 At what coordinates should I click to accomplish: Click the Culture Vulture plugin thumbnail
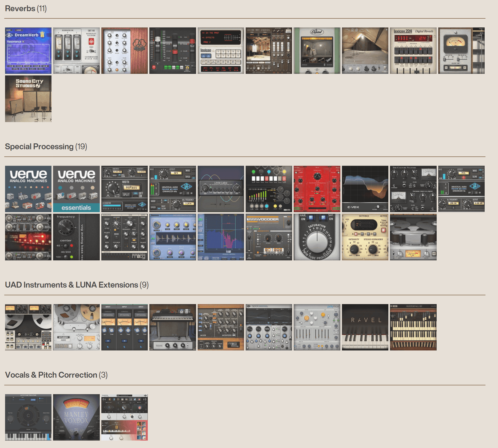click(413, 189)
